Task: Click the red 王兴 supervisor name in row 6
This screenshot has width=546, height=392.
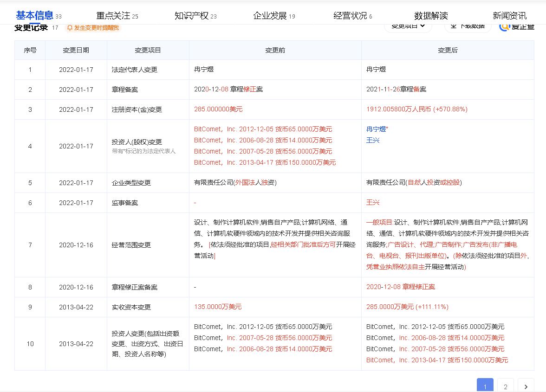Action: 373,202
